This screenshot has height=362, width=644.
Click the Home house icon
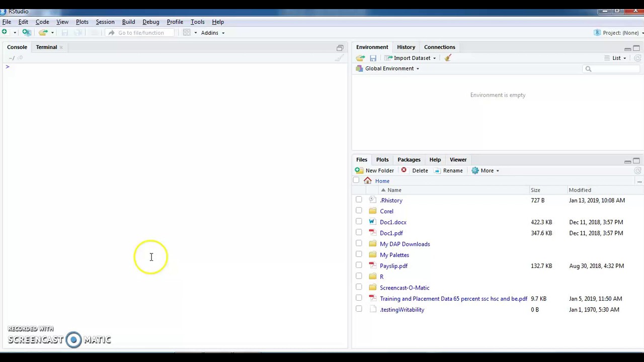pos(368,180)
